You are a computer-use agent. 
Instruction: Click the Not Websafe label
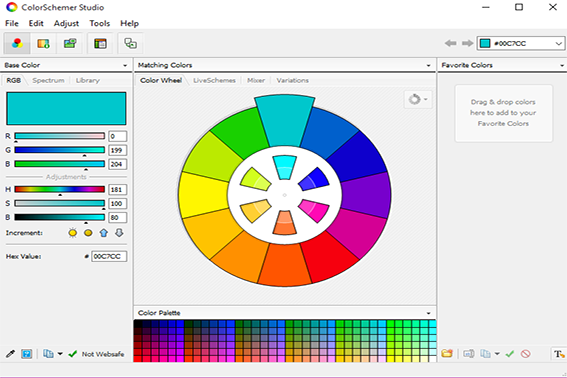click(x=103, y=354)
